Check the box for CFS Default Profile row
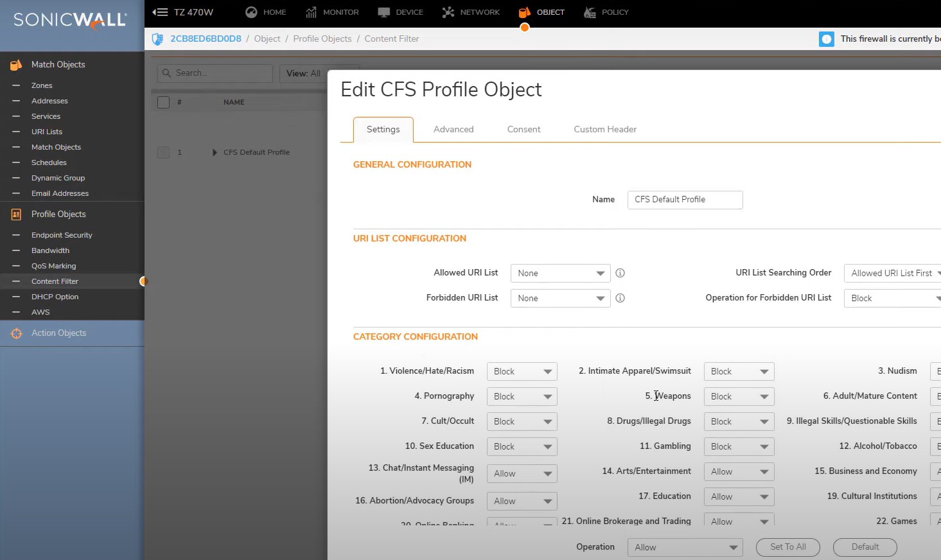 164,152
